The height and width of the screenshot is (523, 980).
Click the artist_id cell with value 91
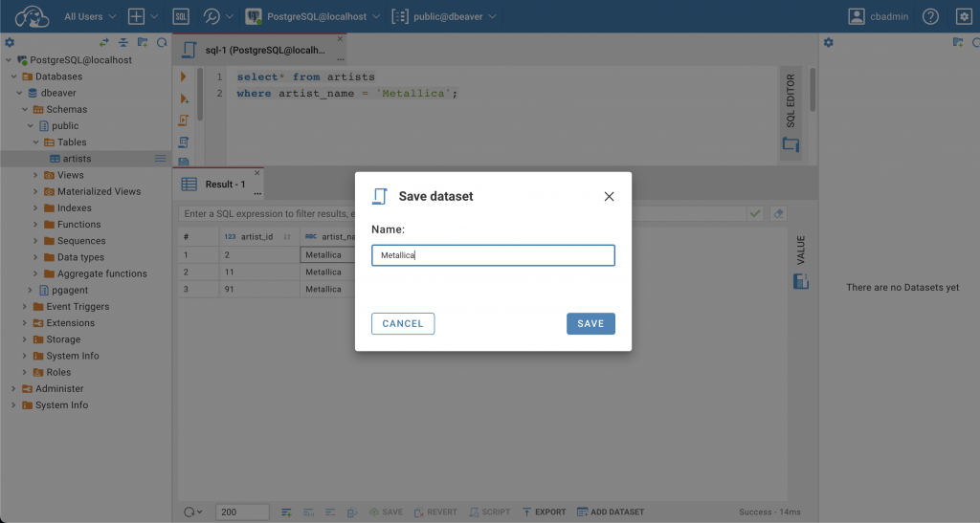pos(258,289)
